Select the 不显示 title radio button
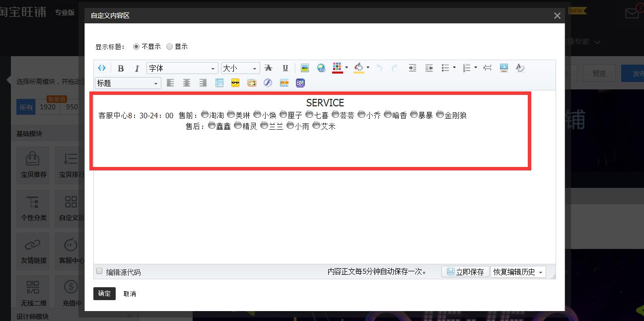This screenshot has width=644, height=321. (x=137, y=47)
